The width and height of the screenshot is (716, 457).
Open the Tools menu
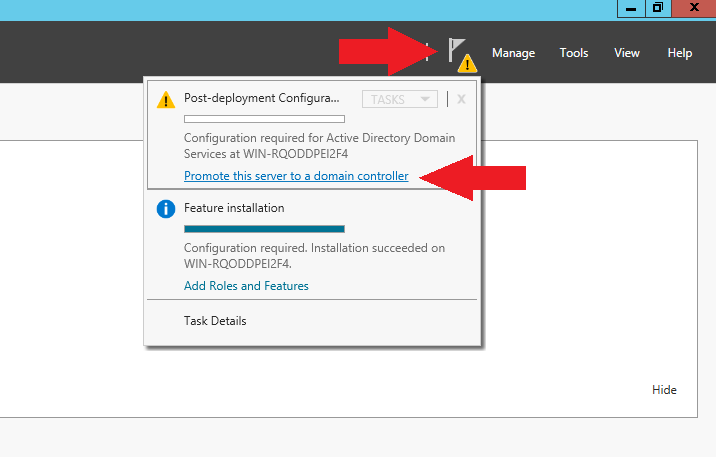coord(574,53)
